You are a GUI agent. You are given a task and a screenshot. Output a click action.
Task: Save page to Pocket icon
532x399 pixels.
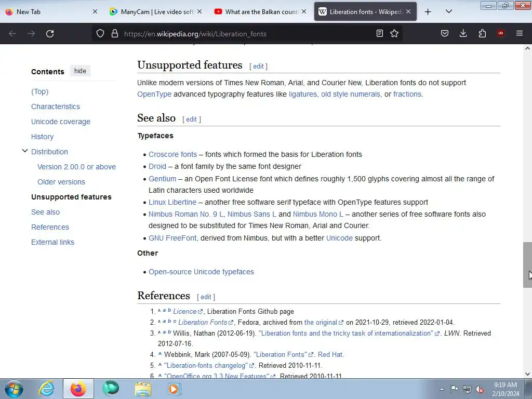(445, 33)
